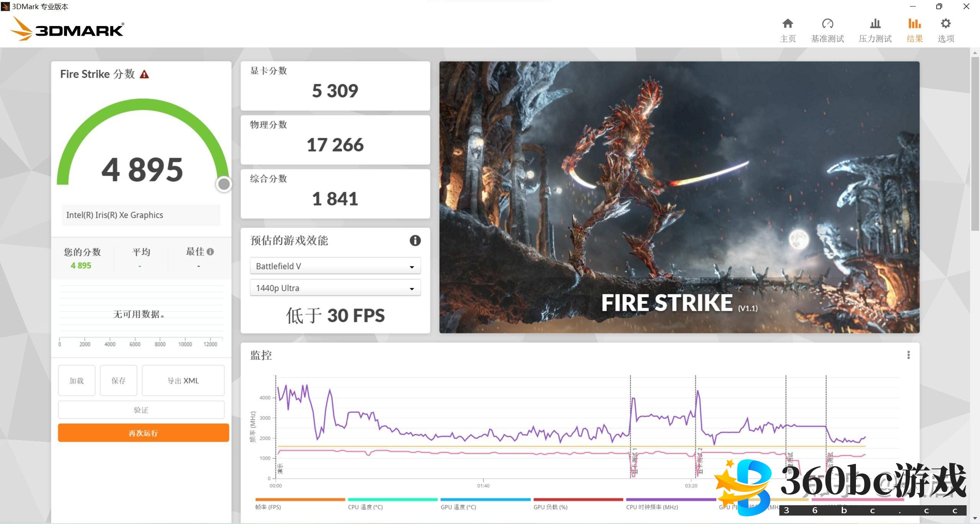Screen dimensions: 980x524
Task: Open the Results (结果) bar-chart icon
Action: [914, 24]
